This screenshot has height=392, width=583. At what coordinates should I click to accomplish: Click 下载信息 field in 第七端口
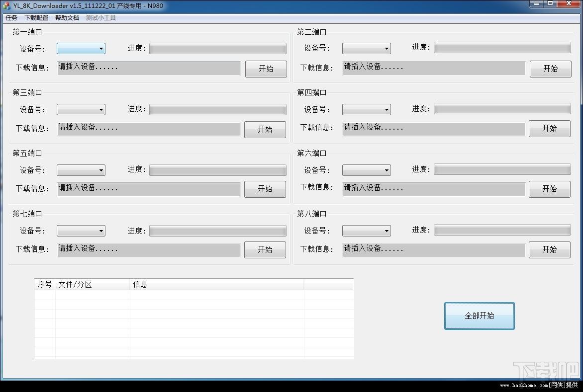(x=149, y=249)
